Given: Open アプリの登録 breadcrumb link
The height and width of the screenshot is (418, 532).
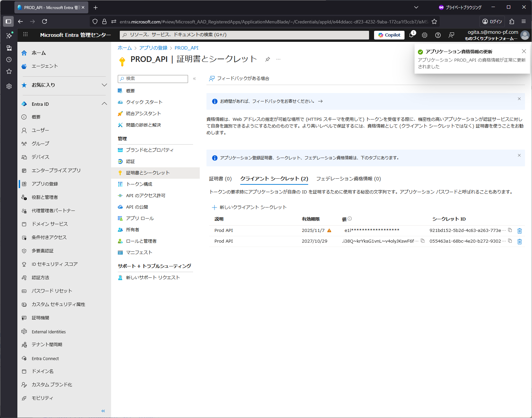Looking at the screenshot, I should (x=153, y=48).
